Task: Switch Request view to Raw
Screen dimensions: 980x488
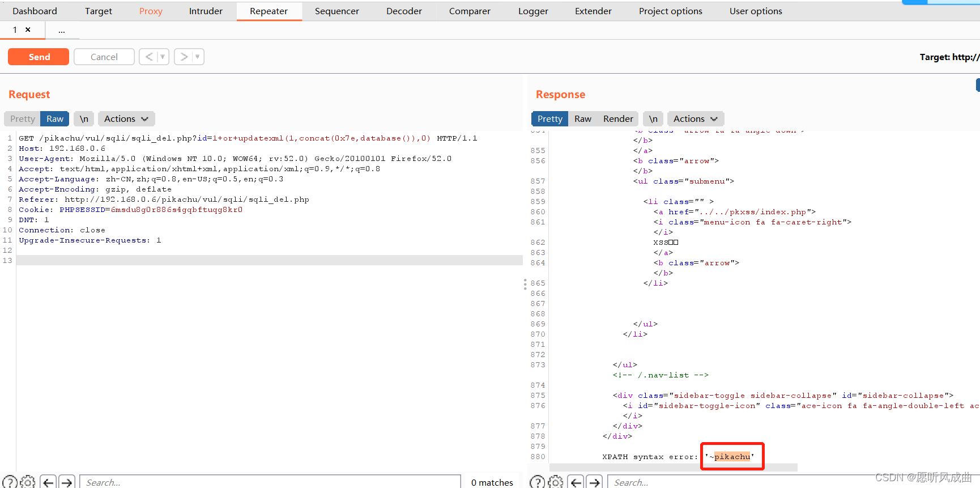Action: 55,118
